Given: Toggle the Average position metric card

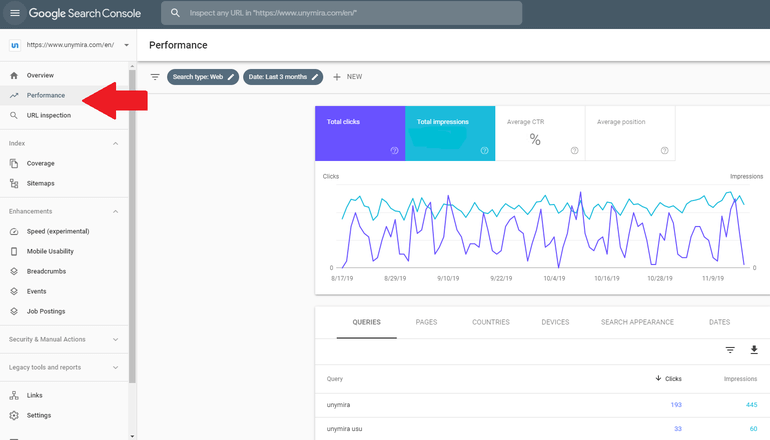Looking at the screenshot, I should coord(631,133).
